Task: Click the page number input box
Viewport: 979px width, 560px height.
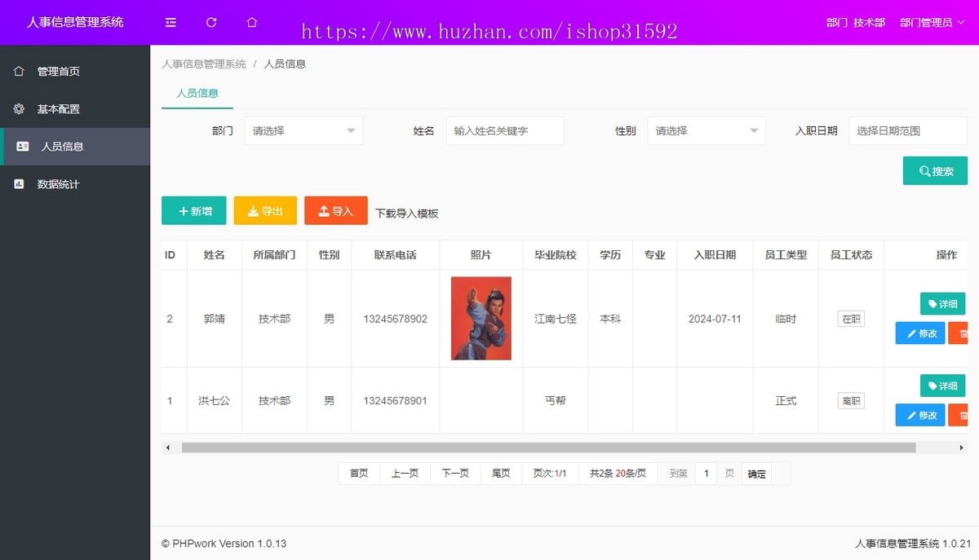Action: coord(706,474)
